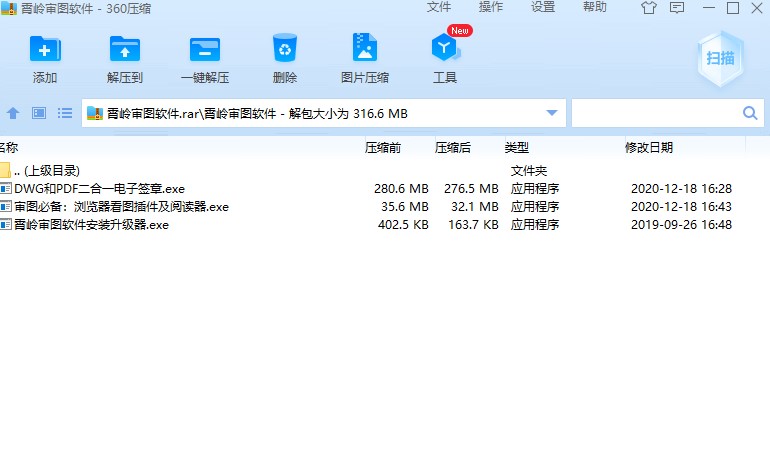Click the 163.7 KB compressed size

[473, 225]
